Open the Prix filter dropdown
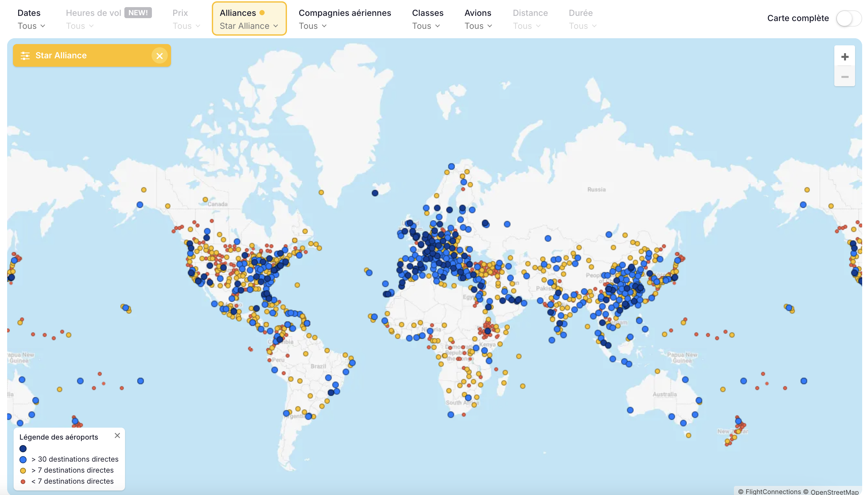This screenshot has width=868, height=495. pyautogui.click(x=186, y=19)
